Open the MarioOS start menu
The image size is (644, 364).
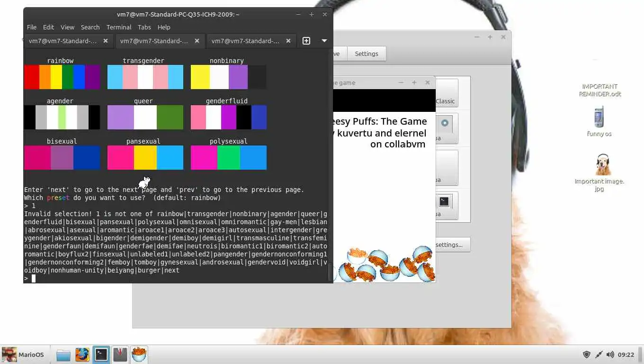(x=23, y=355)
